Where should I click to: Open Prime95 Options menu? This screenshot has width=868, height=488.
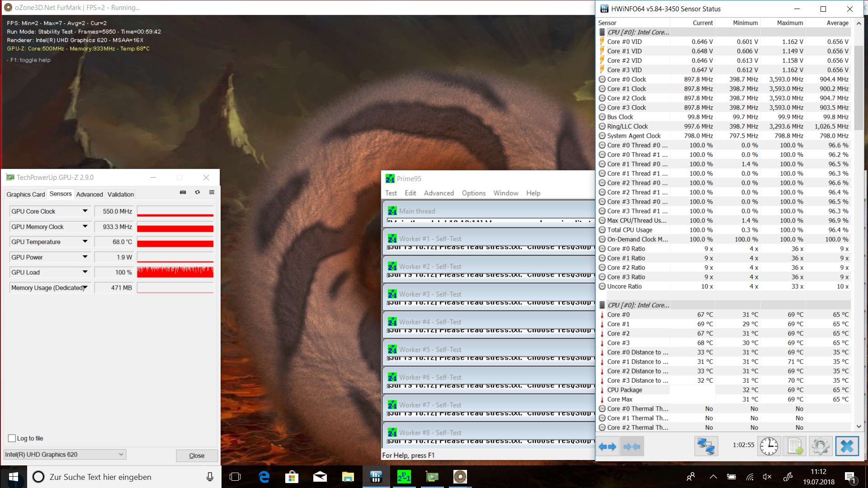coord(473,193)
